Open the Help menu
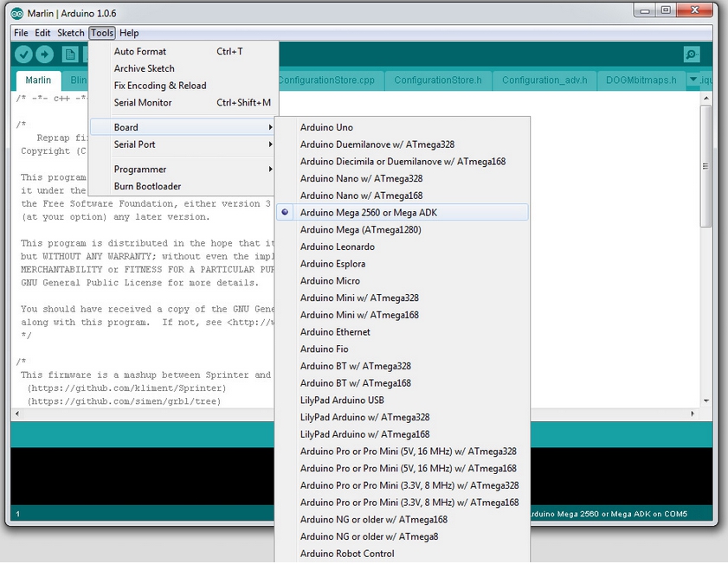 coord(129,33)
